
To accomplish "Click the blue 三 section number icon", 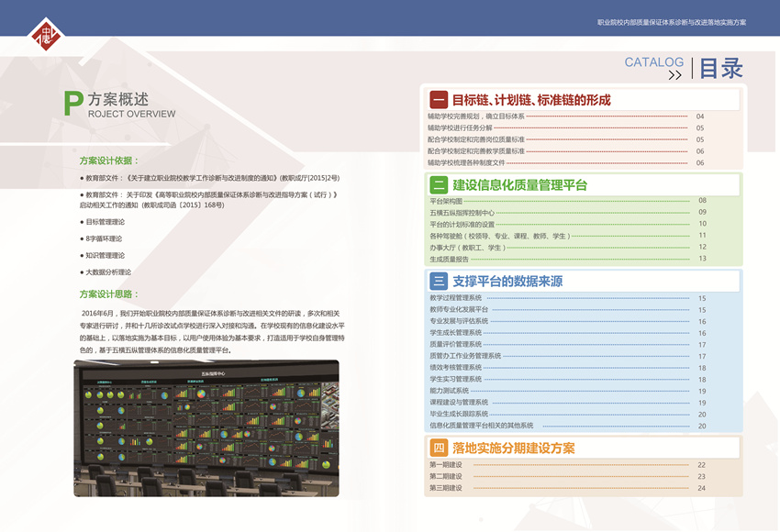I will 439,281.
